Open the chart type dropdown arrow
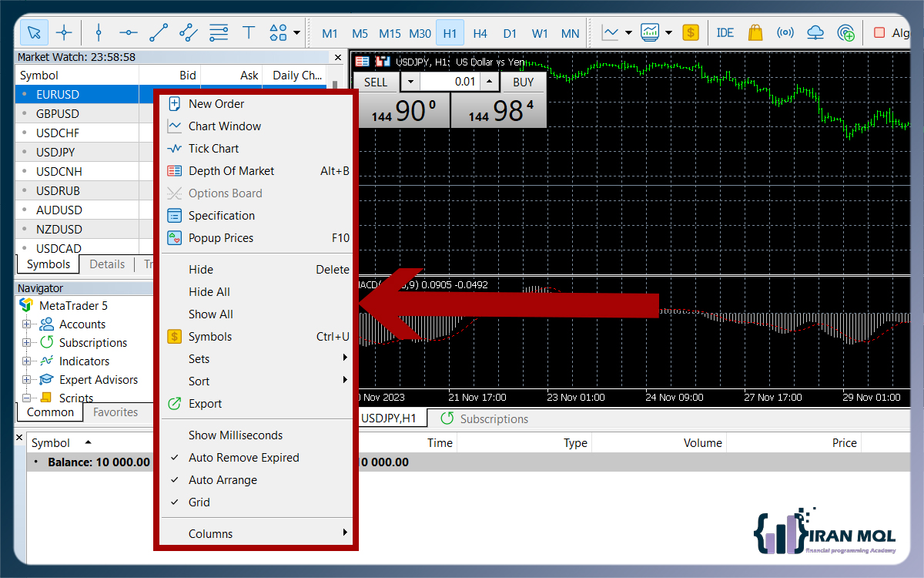Viewport: 924px width, 578px height. pos(628,32)
